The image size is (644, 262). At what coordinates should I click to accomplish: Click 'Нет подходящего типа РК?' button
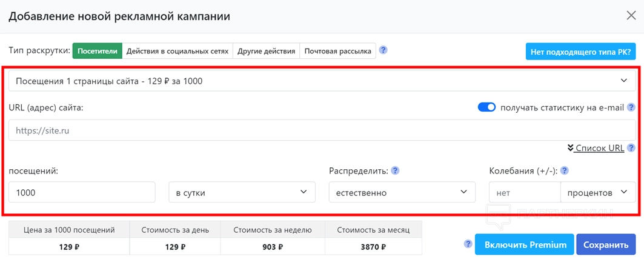(580, 52)
